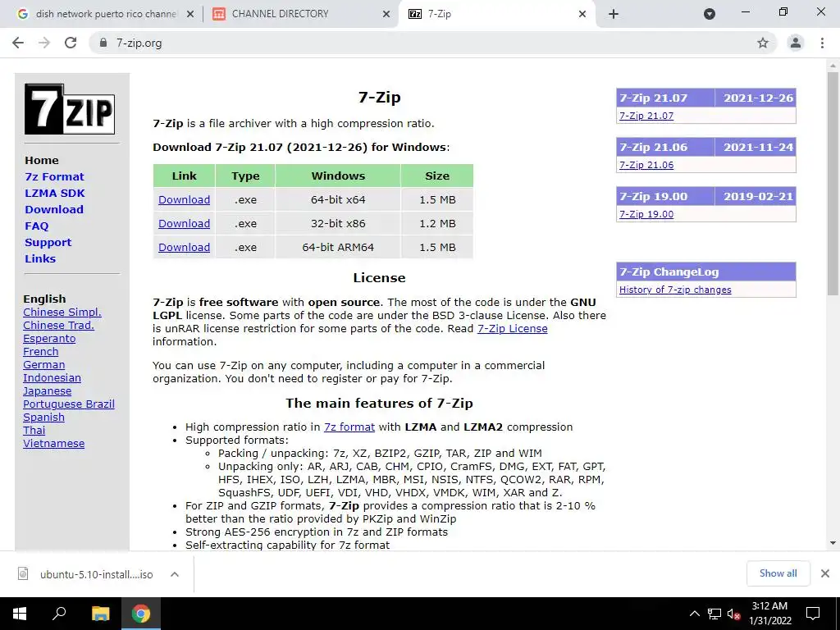
Task: Close the downloads bar
Action: pyautogui.click(x=825, y=573)
